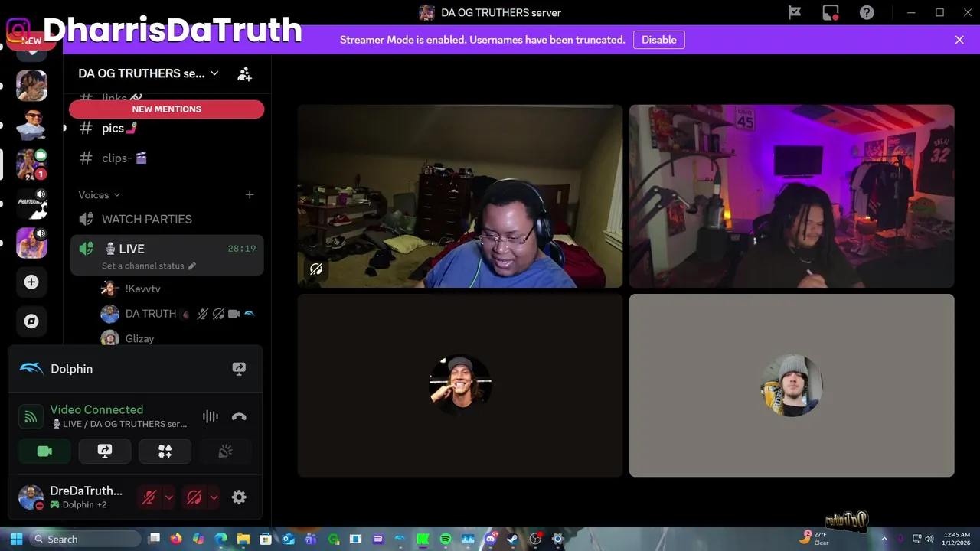The width and height of the screenshot is (980, 551).
Task: Expand the DA OG TRUTHERS server menu
Action: (149, 73)
